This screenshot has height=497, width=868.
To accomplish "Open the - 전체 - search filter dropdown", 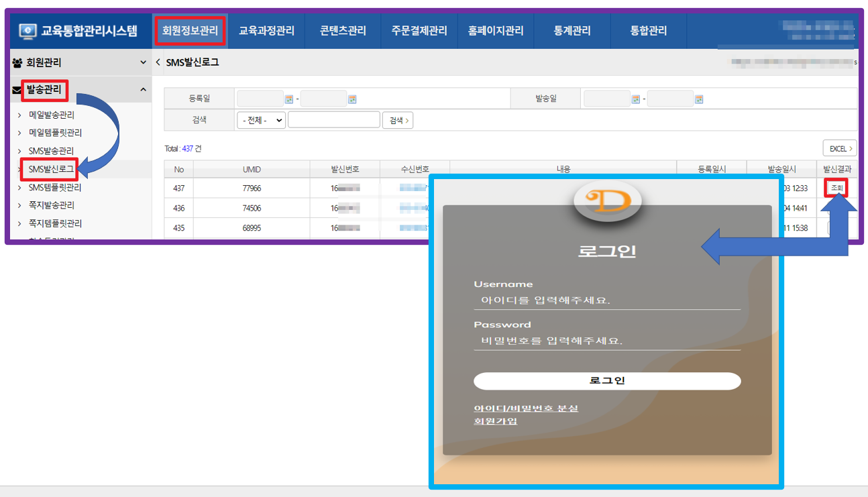I will click(261, 120).
